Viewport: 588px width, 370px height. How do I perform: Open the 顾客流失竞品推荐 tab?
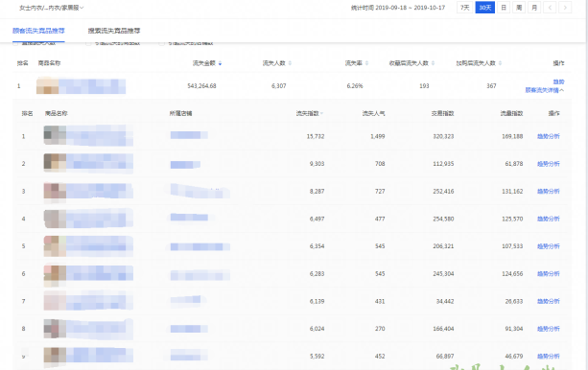(x=38, y=31)
